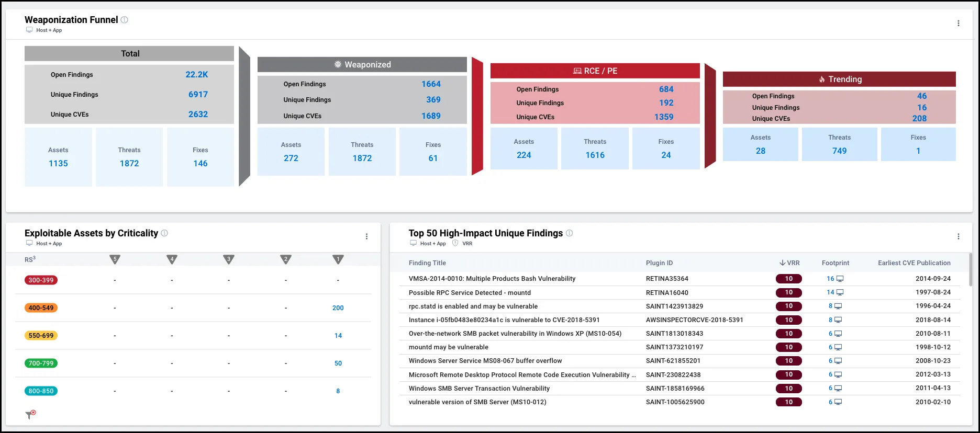Open Weaponized open findings count 1664

pyautogui.click(x=431, y=84)
